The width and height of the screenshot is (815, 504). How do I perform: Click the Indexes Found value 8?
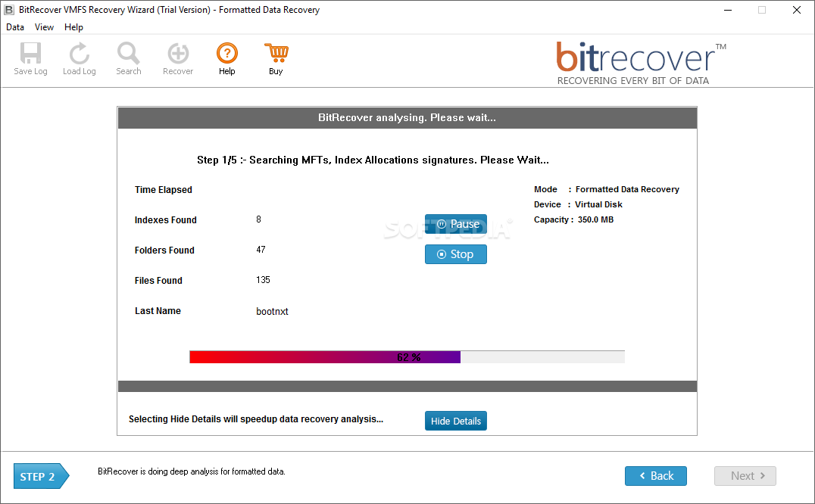coord(258,219)
